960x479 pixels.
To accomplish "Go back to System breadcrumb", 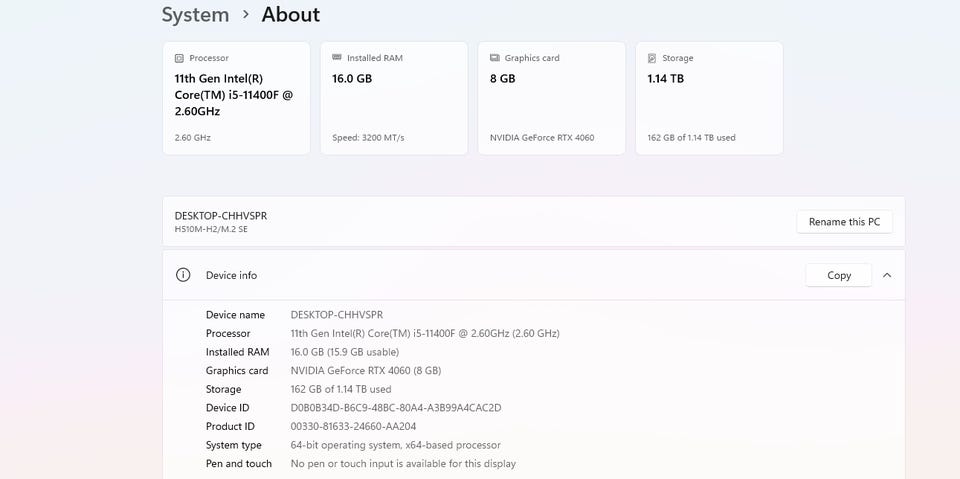I will pyautogui.click(x=195, y=15).
